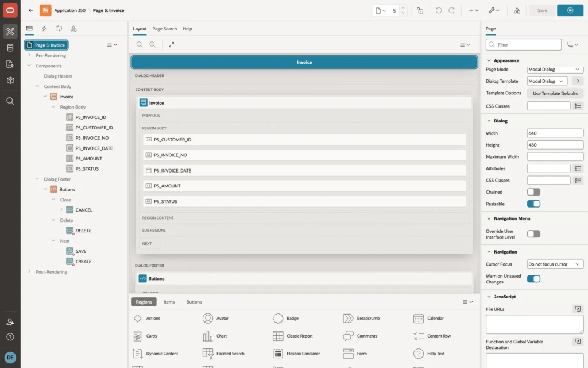Switch to the Page Search tab
The width and height of the screenshot is (588, 368).
(x=164, y=29)
